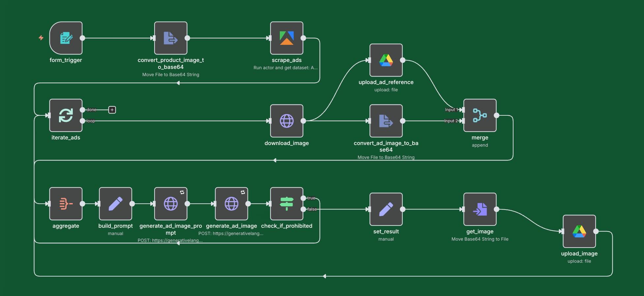Image resolution: width=644 pixels, height=296 pixels.
Task: Open the form_trigger node
Action: 66,38
